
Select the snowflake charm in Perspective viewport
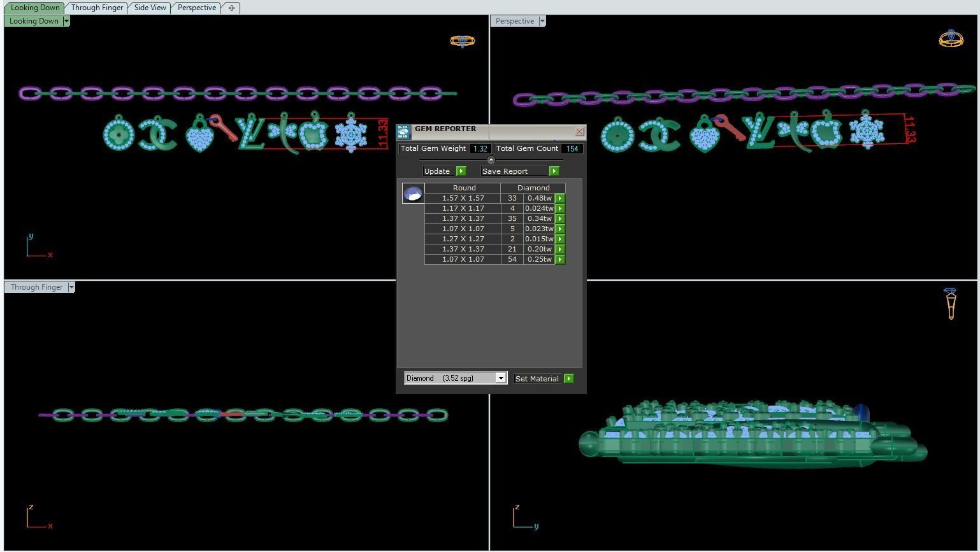click(x=867, y=130)
